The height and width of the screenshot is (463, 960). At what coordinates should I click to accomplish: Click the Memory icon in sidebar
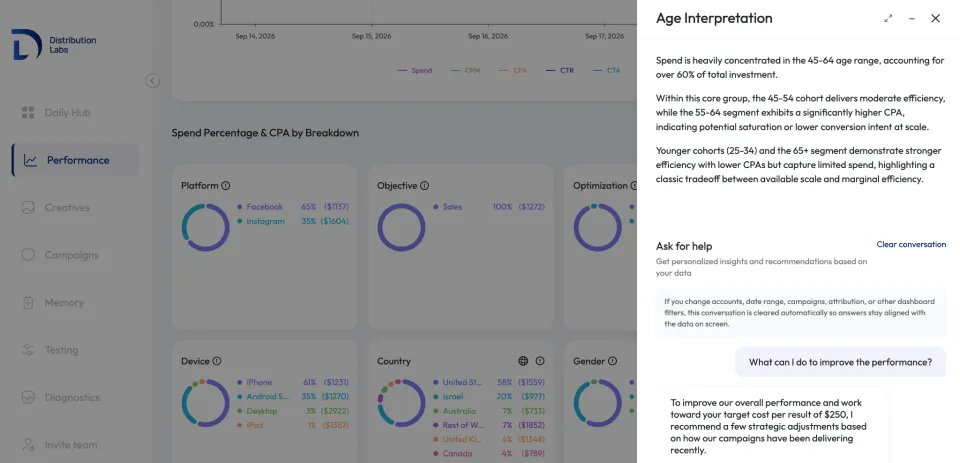click(x=28, y=303)
